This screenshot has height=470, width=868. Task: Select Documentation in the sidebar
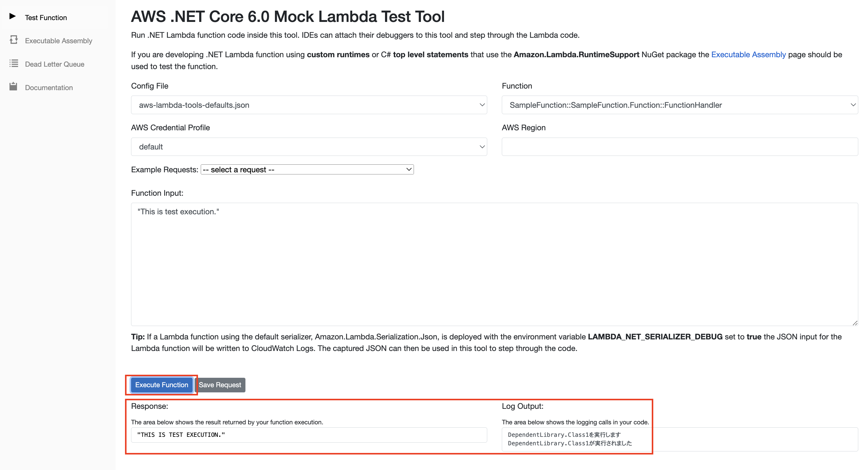pos(49,87)
